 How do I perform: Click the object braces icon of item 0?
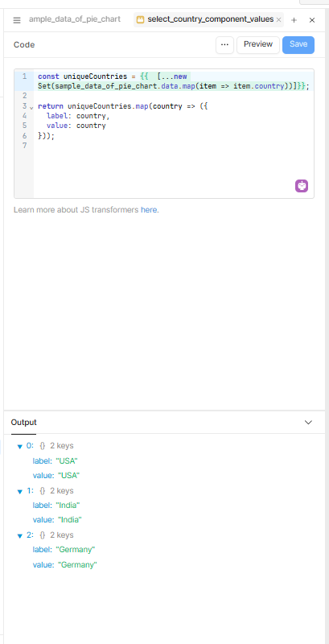click(x=43, y=446)
